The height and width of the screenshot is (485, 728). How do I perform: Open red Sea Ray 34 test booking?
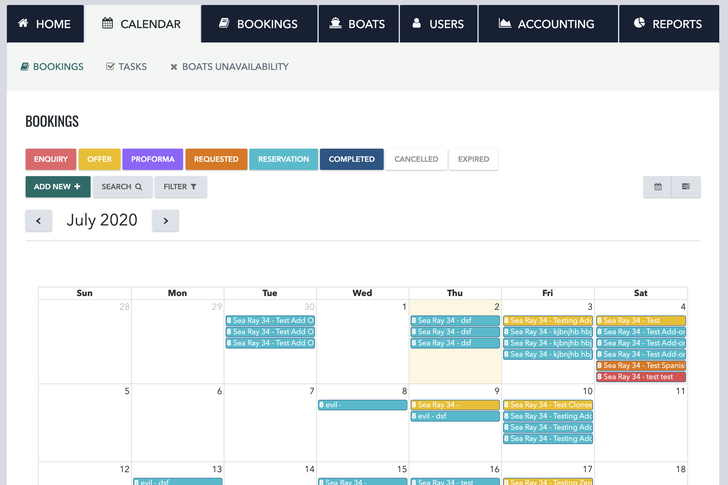coord(640,377)
